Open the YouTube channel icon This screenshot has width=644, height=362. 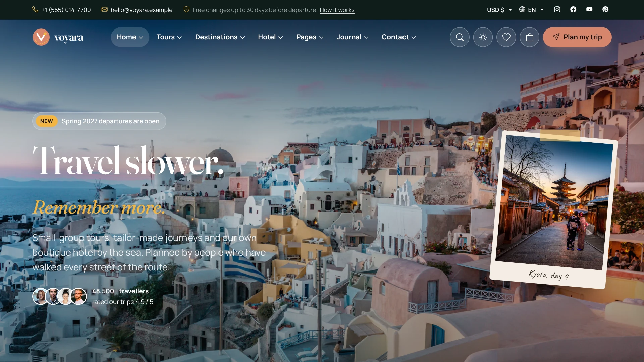[x=589, y=10]
